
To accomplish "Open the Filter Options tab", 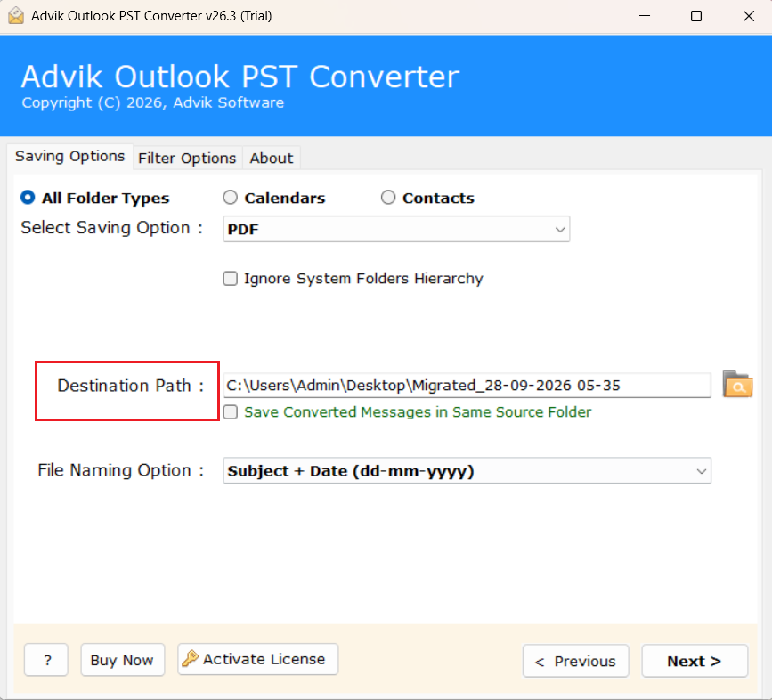I will [x=187, y=158].
